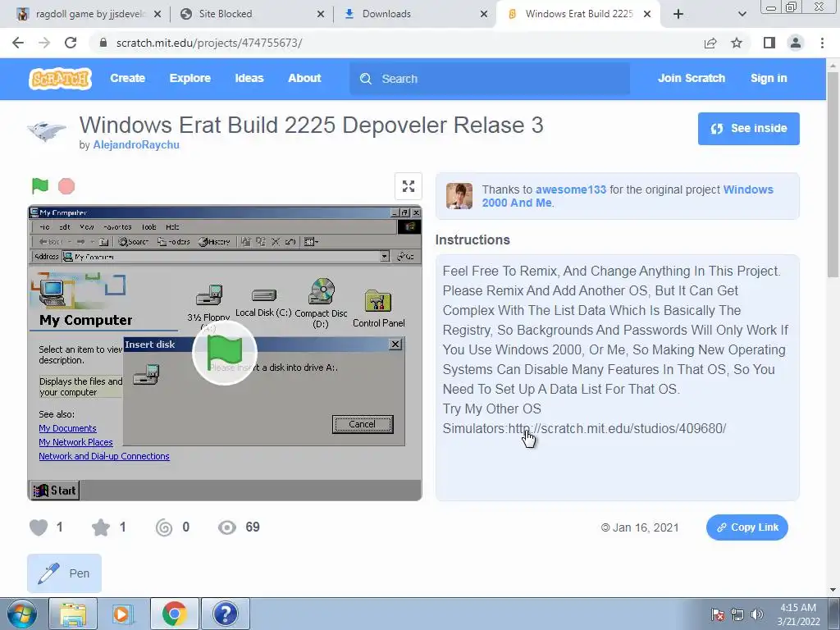Viewport: 840px width, 630px height.
Task: Bookmark this tab with the star icon
Action: point(737,43)
